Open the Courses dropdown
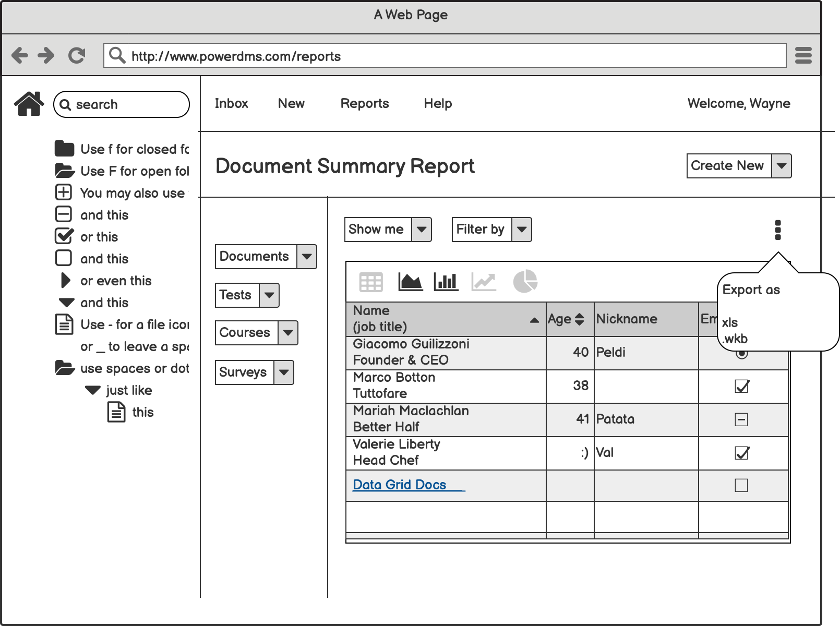Screen dimensions: 840x626 [256, 333]
